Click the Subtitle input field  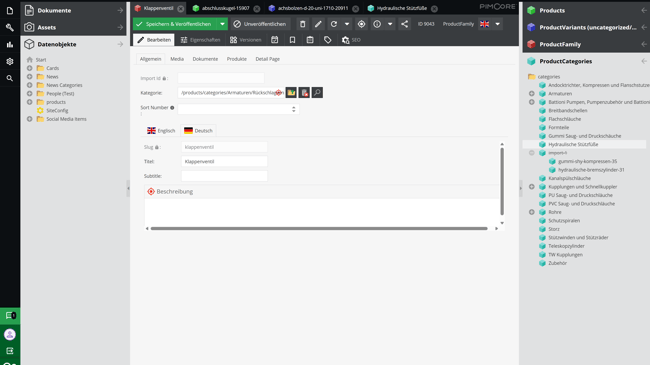tap(224, 176)
